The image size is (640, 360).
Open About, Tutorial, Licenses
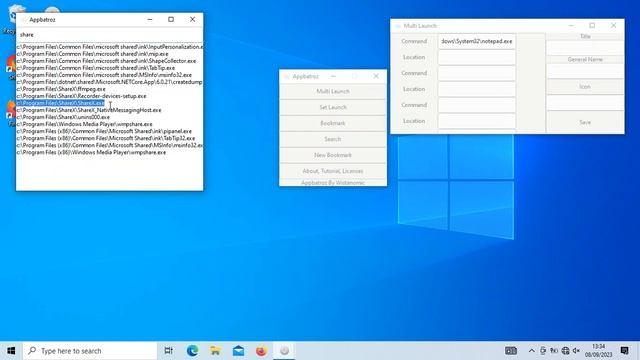click(x=333, y=171)
